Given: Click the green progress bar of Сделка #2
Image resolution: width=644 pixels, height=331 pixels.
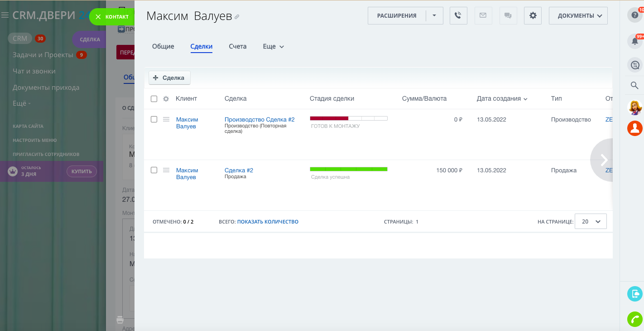Looking at the screenshot, I should [348, 169].
